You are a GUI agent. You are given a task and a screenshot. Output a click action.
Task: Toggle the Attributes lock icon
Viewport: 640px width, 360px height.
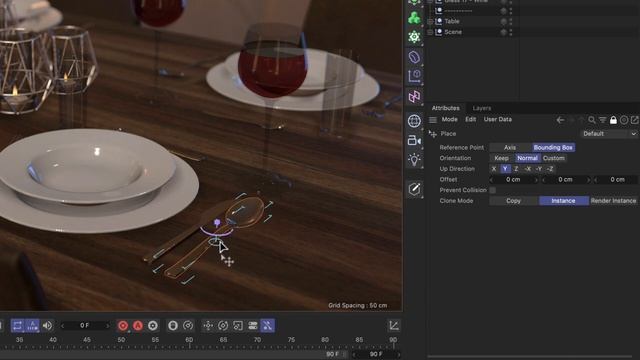coord(613,120)
